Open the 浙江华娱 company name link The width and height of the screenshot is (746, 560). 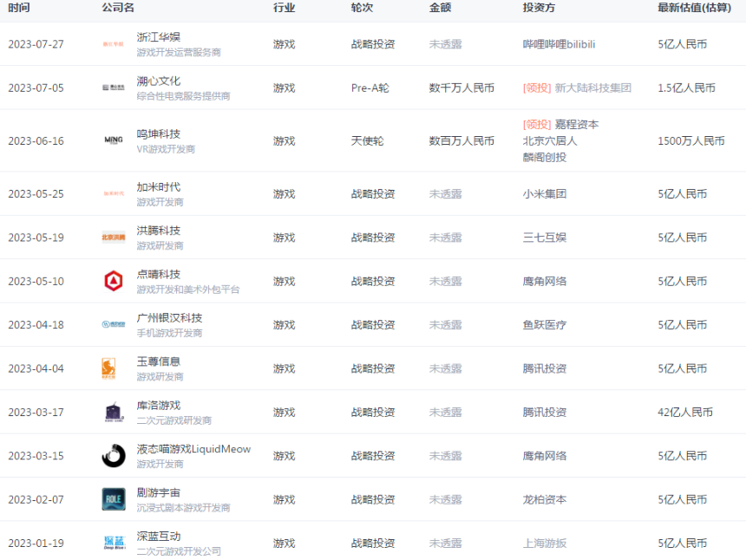[159, 36]
